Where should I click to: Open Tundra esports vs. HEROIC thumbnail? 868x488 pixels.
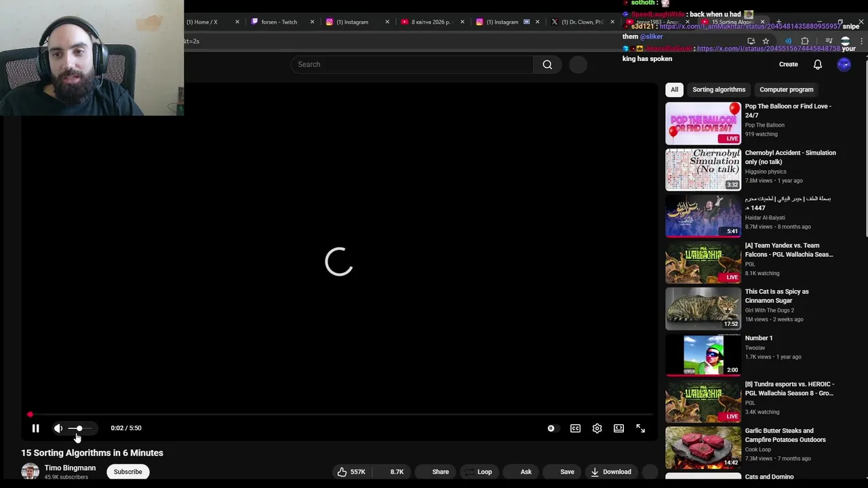[703, 401]
